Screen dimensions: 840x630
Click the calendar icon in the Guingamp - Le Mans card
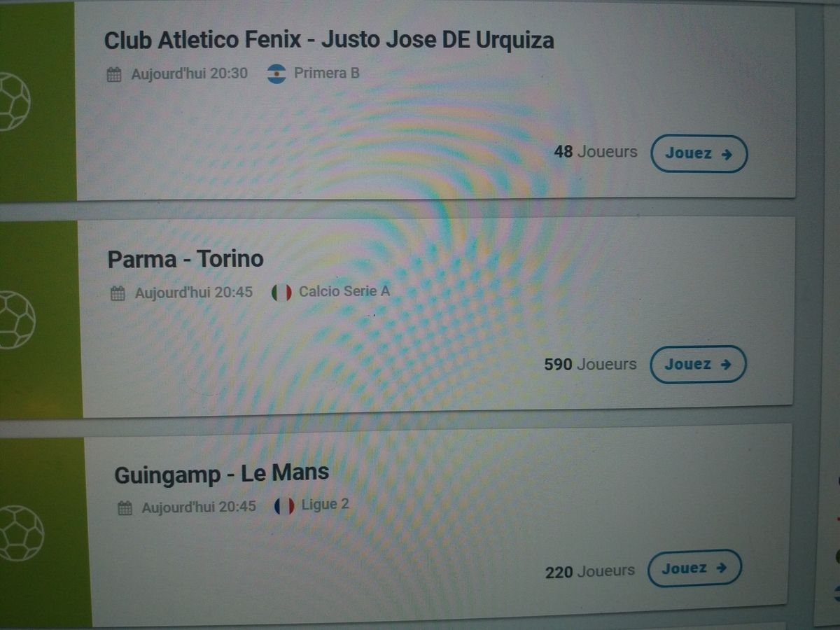tap(125, 507)
